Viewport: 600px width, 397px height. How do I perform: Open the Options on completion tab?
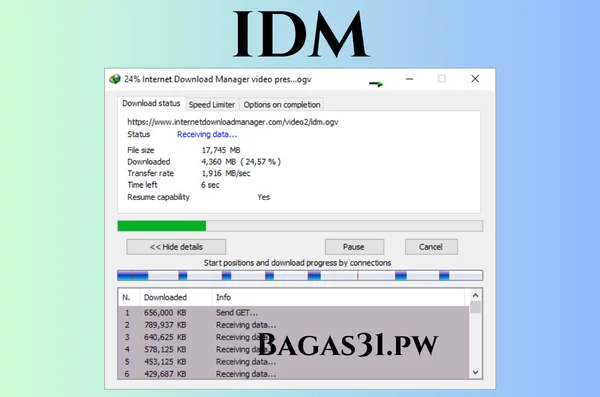(282, 105)
